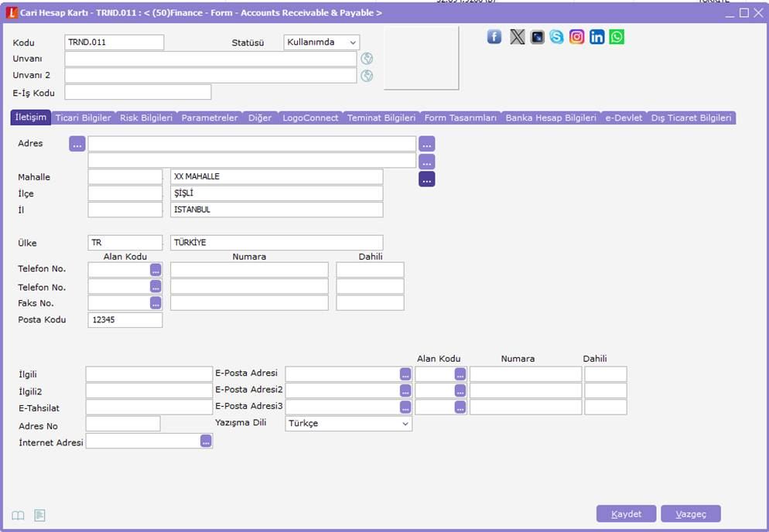The image size is (769, 532).
Task: Open the Dış Ticaret Bilgileri tab
Action: [691, 118]
